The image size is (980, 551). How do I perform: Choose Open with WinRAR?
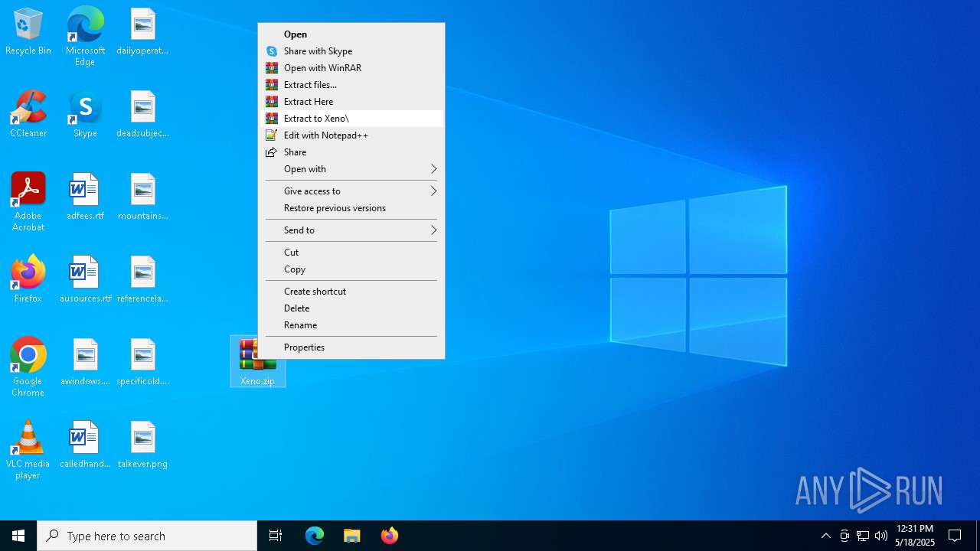click(x=351, y=68)
